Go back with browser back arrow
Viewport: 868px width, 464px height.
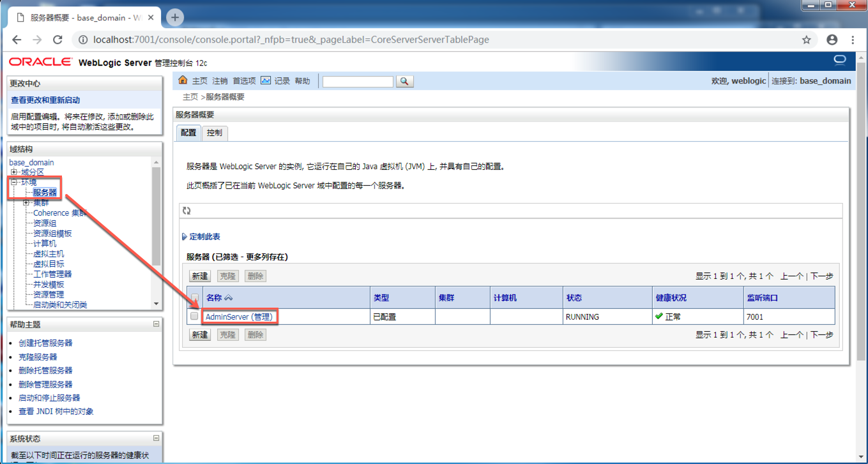(x=17, y=40)
